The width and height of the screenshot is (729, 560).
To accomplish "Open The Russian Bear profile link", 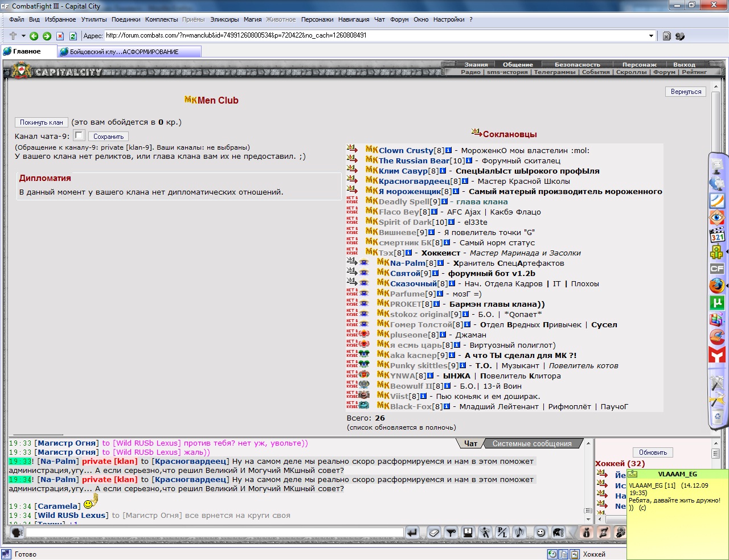I will point(414,160).
